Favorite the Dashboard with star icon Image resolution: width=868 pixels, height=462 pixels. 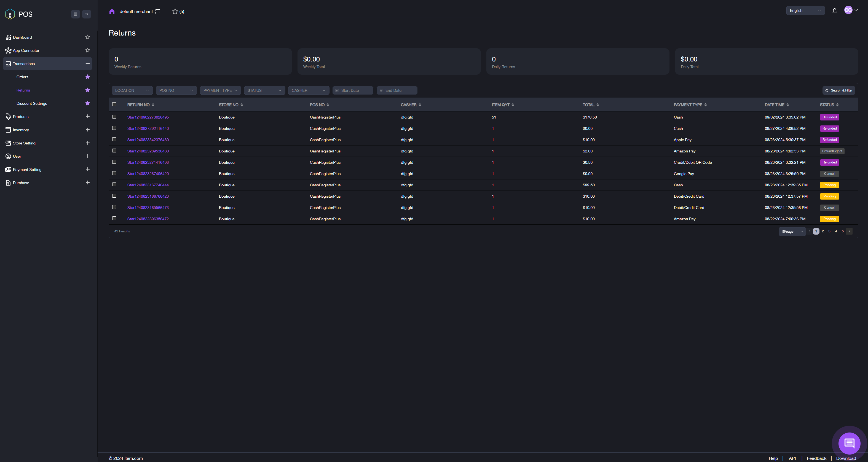[88, 37]
